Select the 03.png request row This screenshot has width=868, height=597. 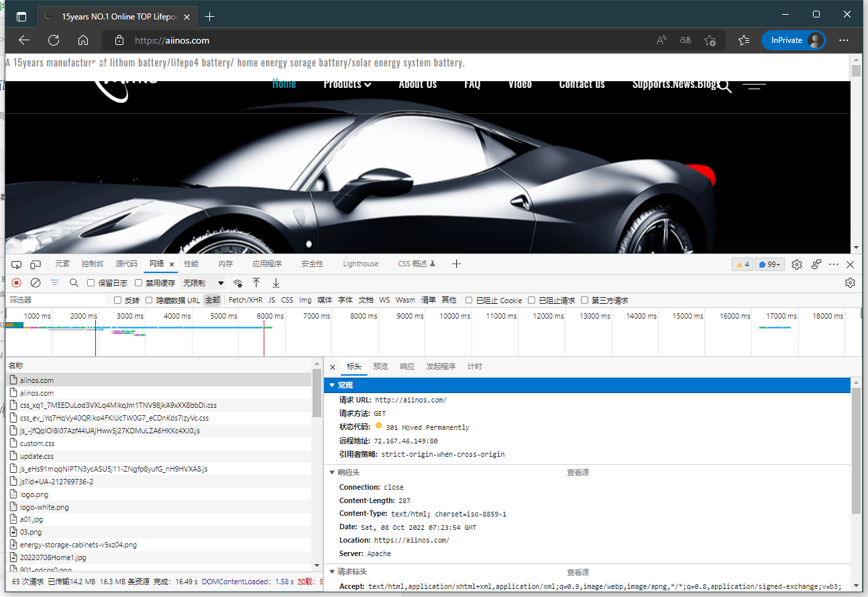(x=159, y=532)
